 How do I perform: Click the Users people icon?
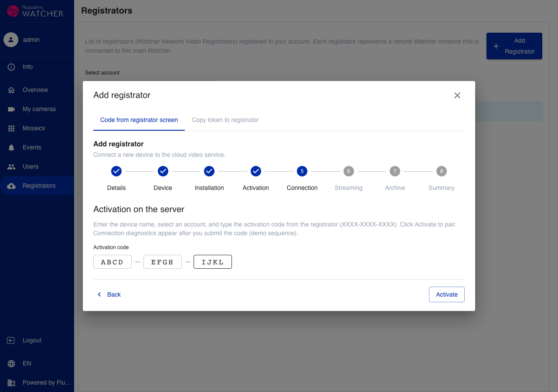click(11, 167)
